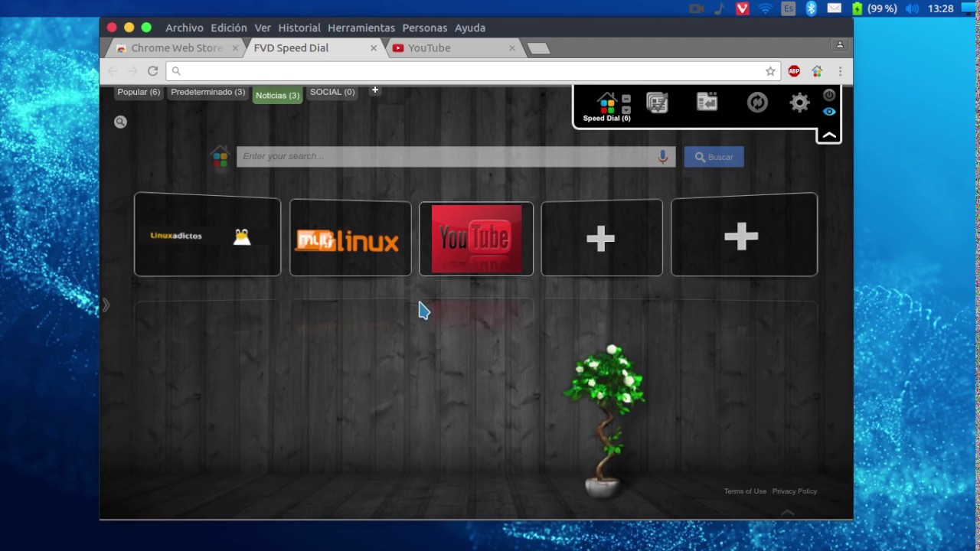Click the power button in Speed Dial panel
Screen dimensions: 980x551
tap(829, 95)
